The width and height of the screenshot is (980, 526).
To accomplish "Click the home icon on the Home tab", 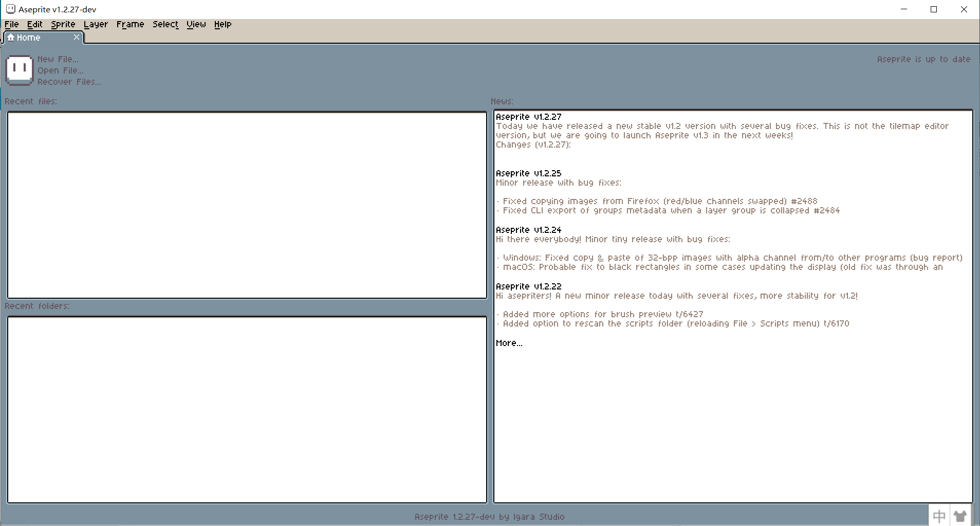I will tap(11, 37).
